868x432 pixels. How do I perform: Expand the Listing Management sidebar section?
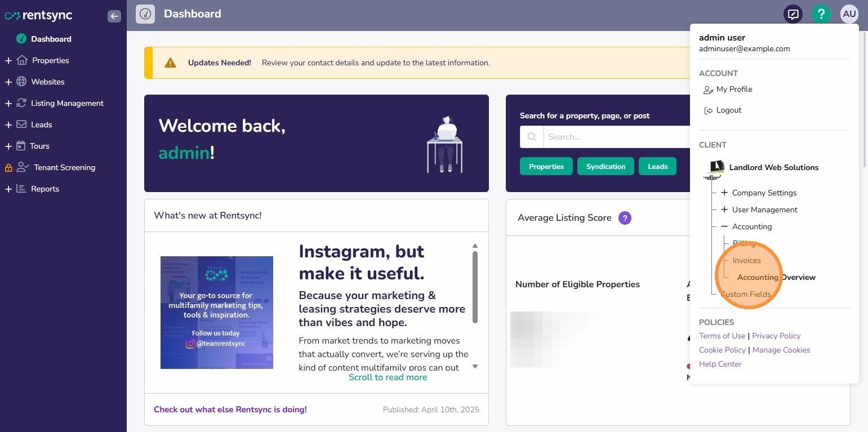8,103
